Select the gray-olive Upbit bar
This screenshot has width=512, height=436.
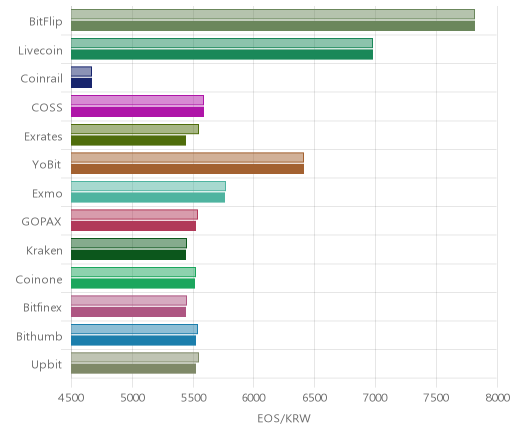(133, 369)
